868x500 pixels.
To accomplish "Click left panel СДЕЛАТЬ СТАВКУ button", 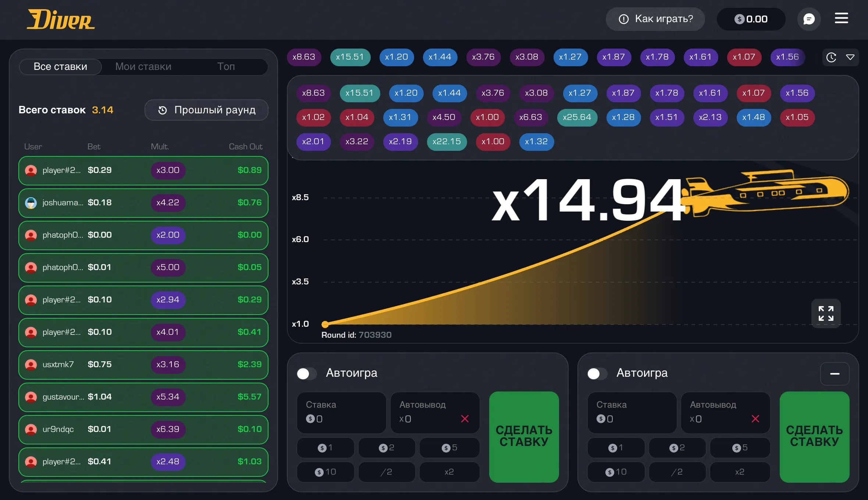I will click(x=524, y=437).
